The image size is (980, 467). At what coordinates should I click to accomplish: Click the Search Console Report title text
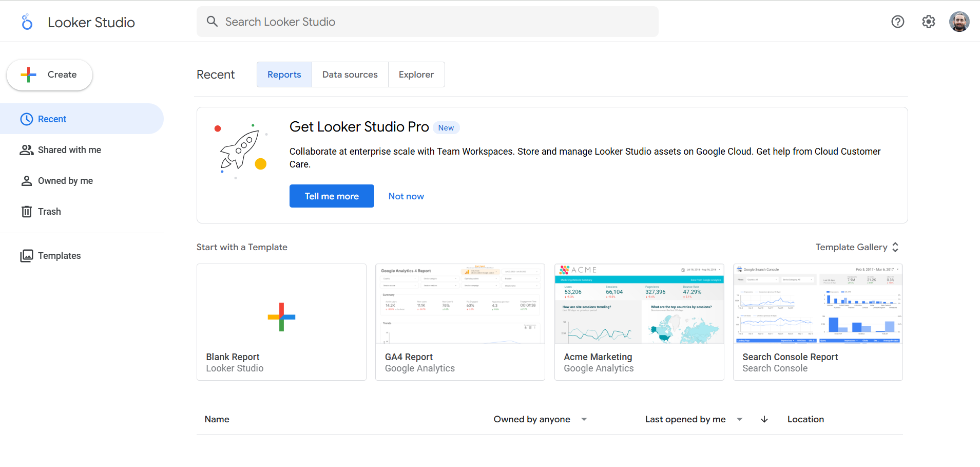(x=790, y=357)
